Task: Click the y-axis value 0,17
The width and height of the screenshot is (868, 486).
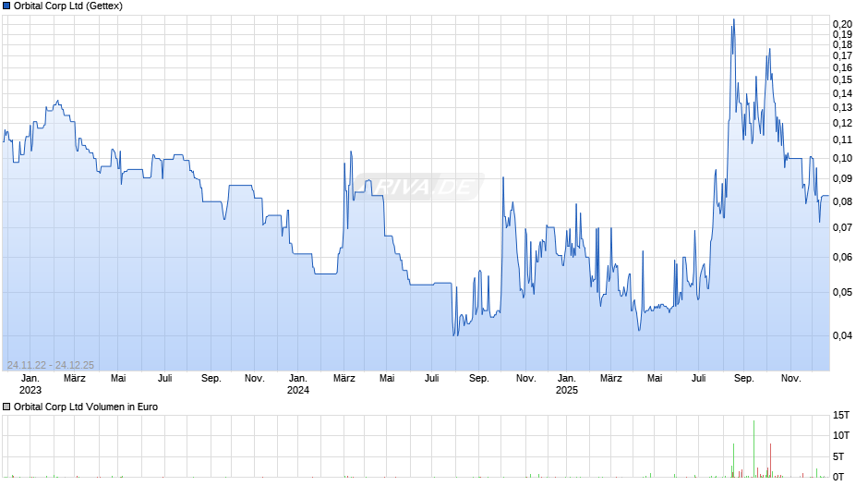Action: pyautogui.click(x=842, y=56)
